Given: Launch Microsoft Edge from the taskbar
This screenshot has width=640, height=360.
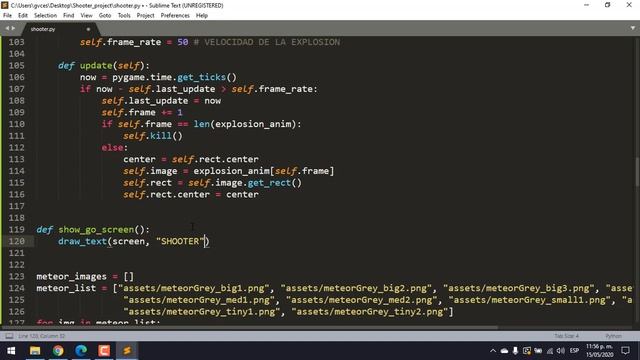Looking at the screenshot, I should [81, 351].
